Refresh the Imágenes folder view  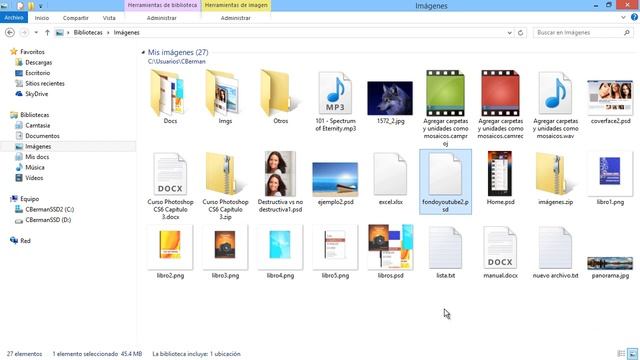coord(520,33)
